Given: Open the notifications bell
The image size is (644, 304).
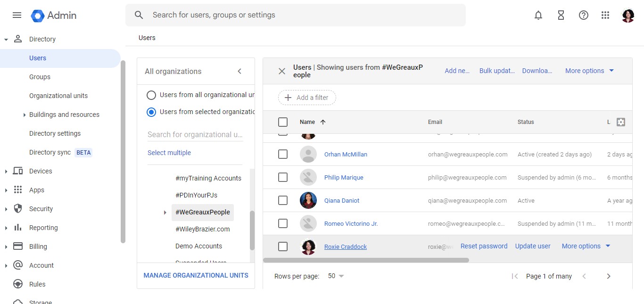Looking at the screenshot, I should [x=538, y=15].
